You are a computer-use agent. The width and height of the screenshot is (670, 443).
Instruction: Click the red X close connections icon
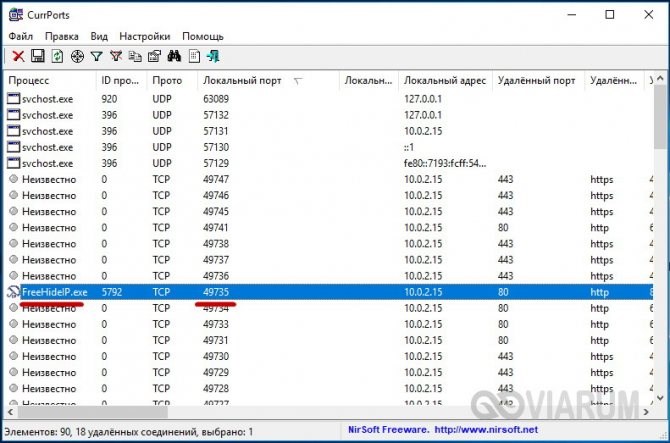click(x=18, y=56)
